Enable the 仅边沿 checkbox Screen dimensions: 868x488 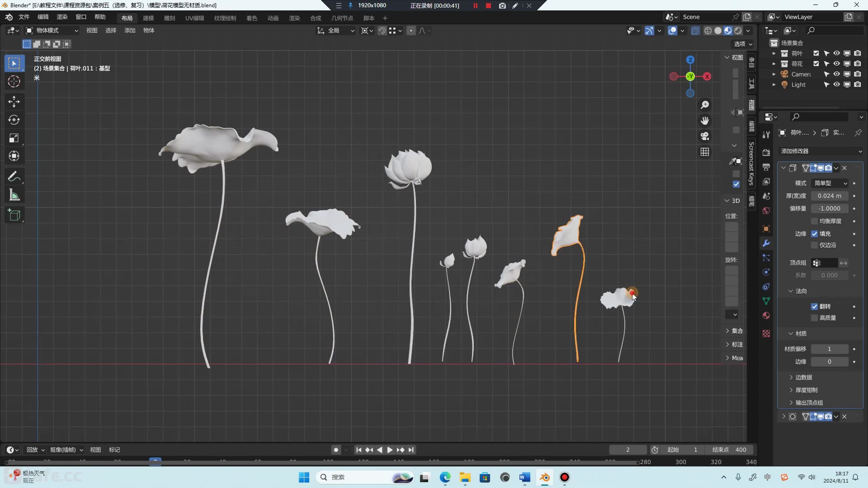coord(814,245)
